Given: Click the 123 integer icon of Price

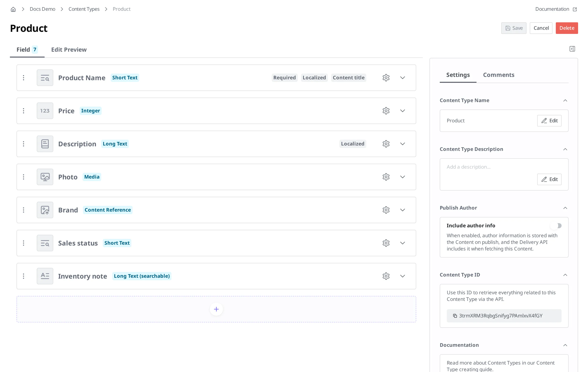Looking at the screenshot, I should coord(45,111).
